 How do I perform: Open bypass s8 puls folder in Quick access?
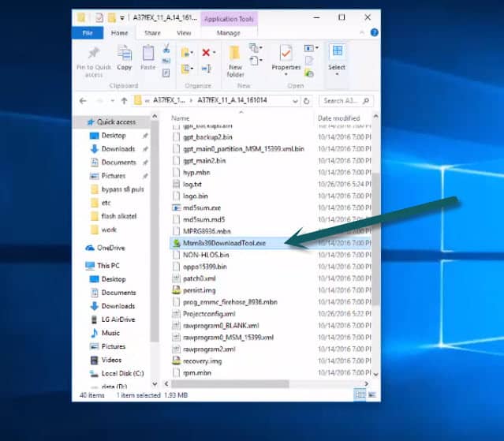(122, 189)
